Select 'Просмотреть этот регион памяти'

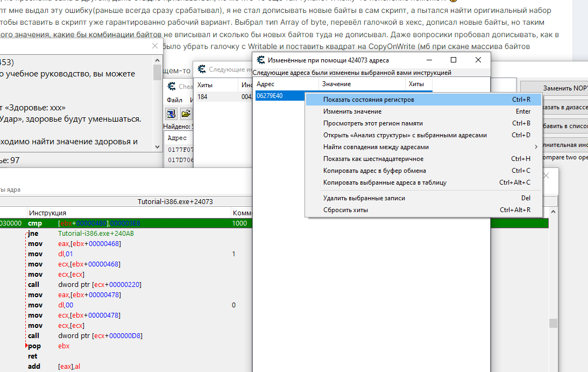point(373,123)
